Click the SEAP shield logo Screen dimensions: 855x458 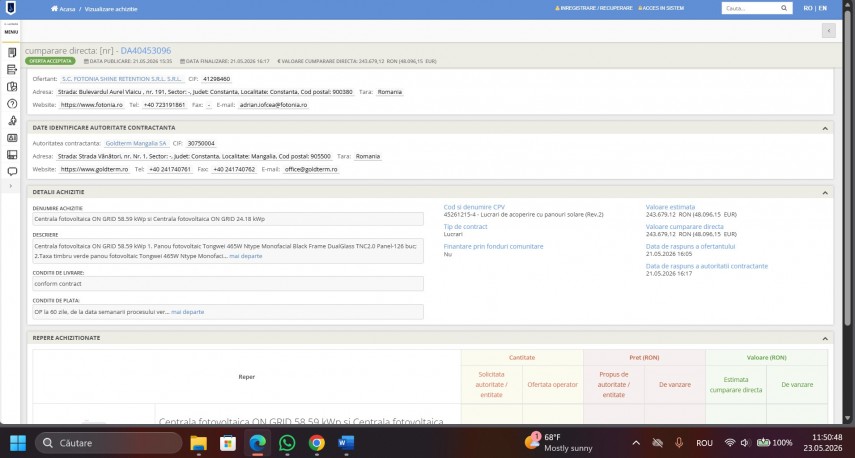pyautogui.click(x=10, y=8)
